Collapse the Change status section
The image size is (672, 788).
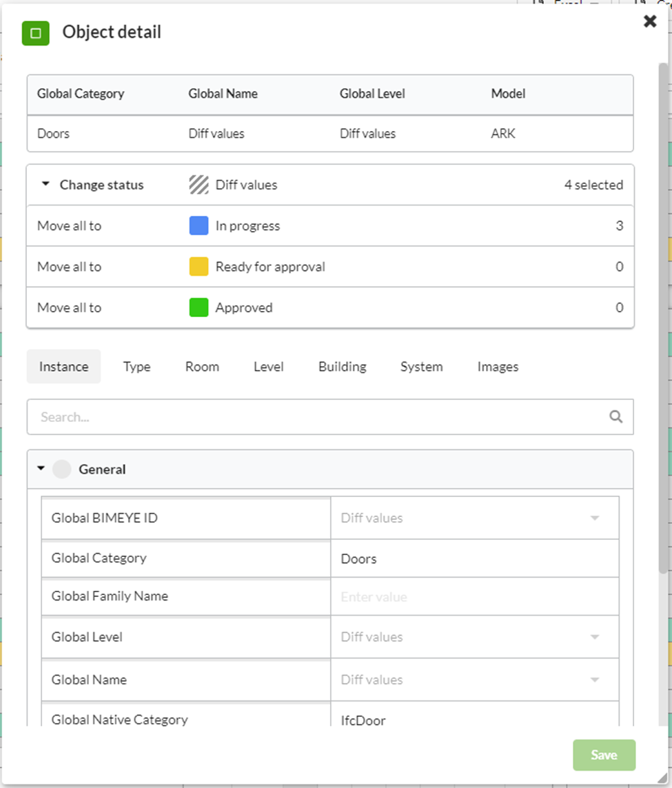click(x=45, y=184)
